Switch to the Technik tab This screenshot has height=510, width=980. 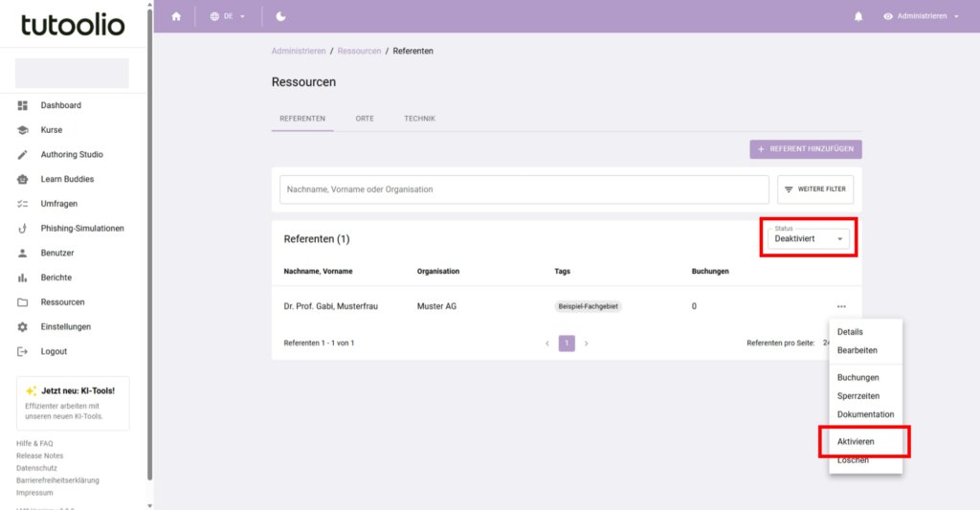[x=419, y=118]
